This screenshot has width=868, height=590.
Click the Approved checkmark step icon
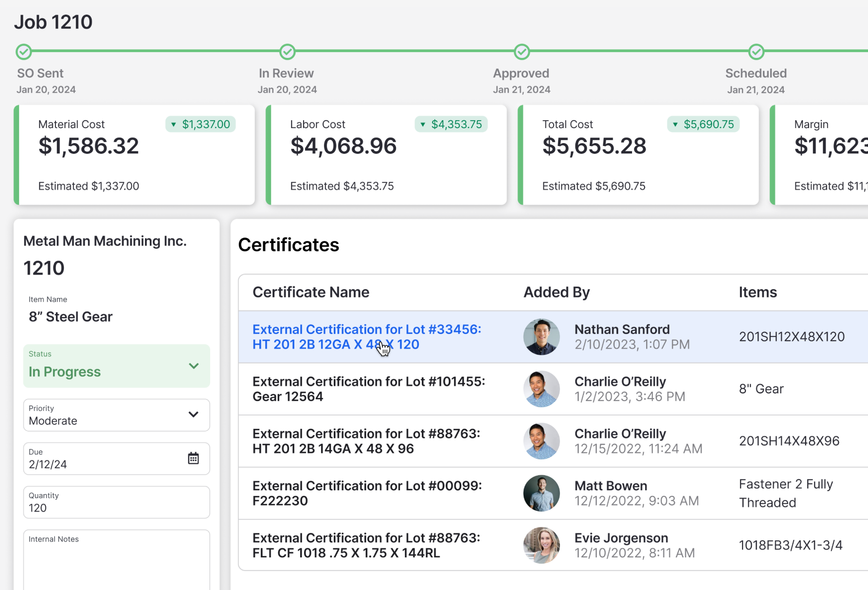[522, 52]
